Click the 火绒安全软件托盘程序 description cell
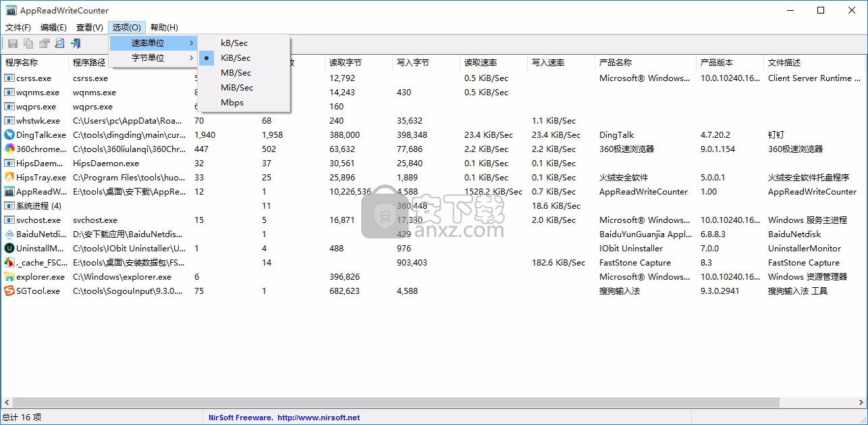868x425 pixels. coord(809,178)
